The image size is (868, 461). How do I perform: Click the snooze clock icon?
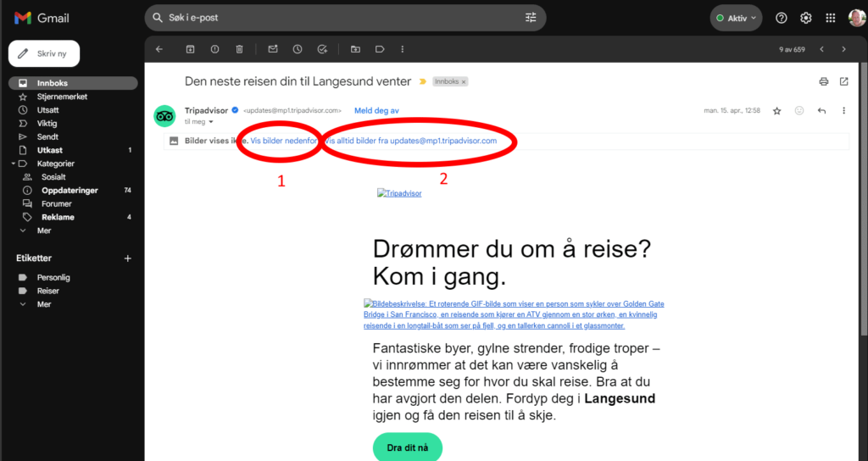(x=298, y=49)
